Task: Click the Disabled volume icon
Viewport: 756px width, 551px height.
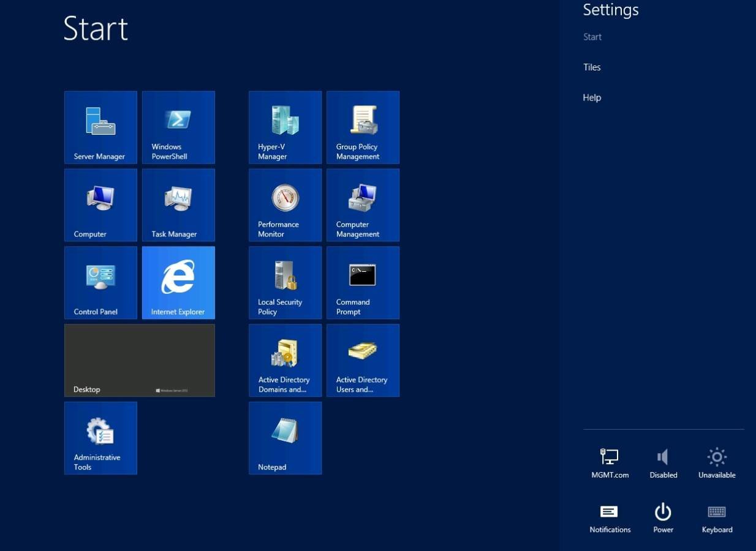Action: click(x=663, y=463)
